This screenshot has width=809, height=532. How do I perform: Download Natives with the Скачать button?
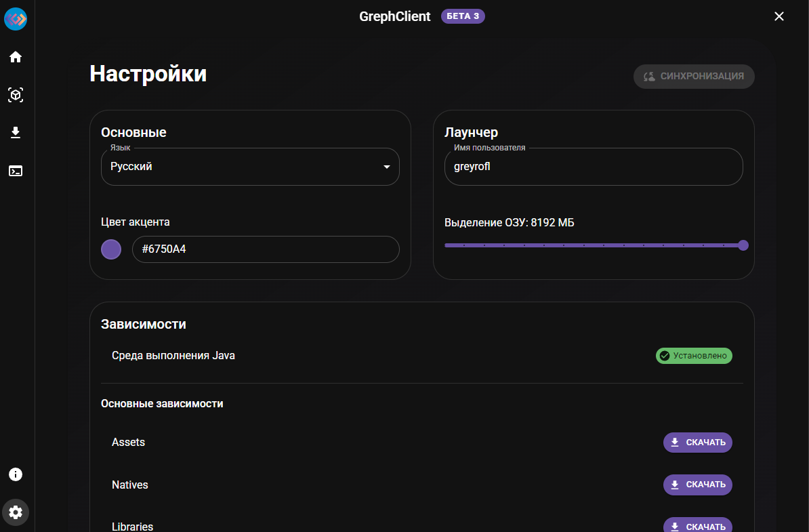(697, 485)
